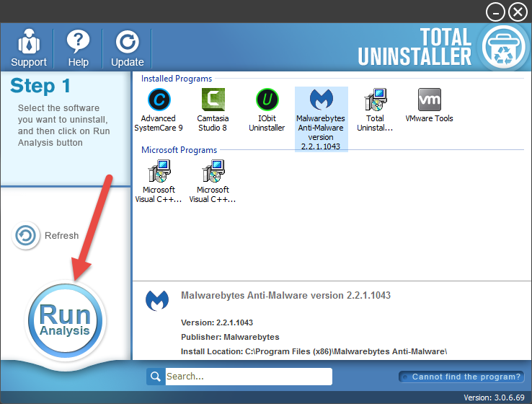This screenshot has width=532, height=404.
Task: Click the Version: 2.2.1.1043 detail line
Action: point(217,322)
